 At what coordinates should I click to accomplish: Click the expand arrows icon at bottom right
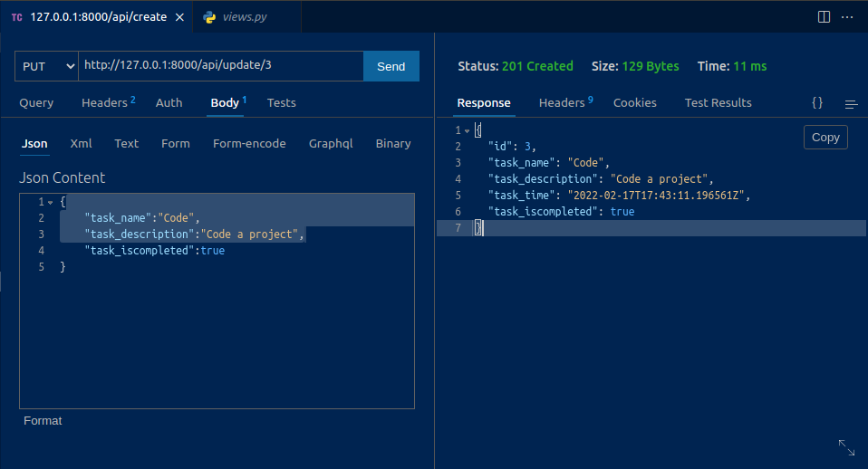point(846,447)
